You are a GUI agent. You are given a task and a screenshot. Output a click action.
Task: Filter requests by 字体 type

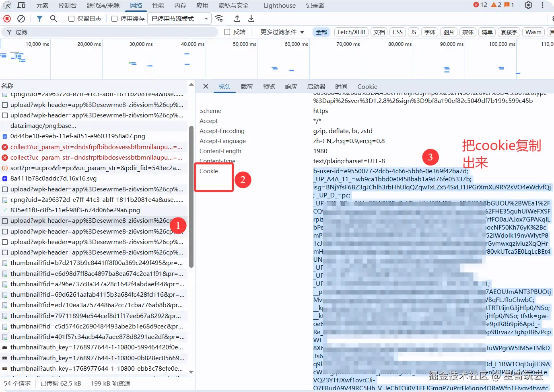click(430, 32)
